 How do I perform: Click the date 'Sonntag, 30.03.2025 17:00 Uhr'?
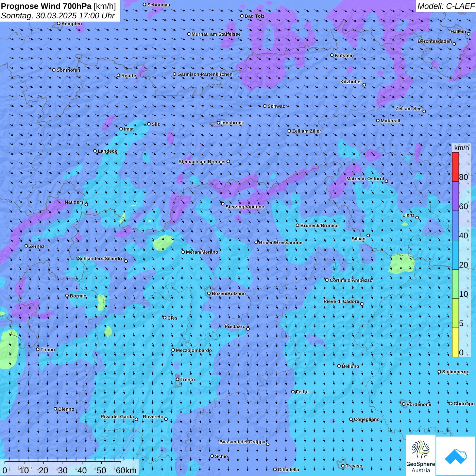(58, 16)
